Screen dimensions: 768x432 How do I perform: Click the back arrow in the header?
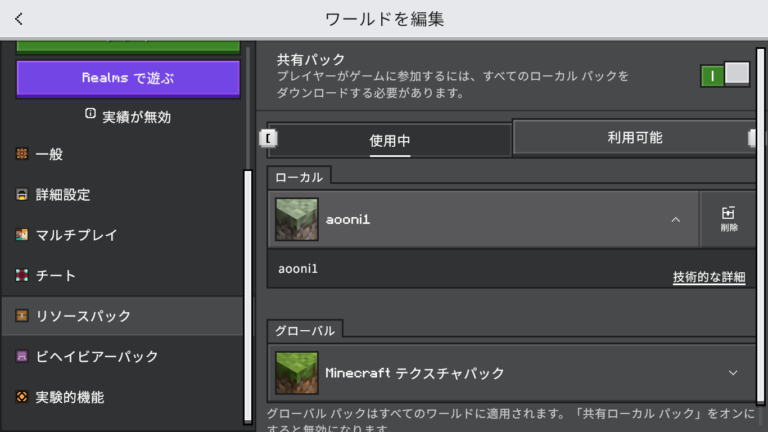(x=19, y=19)
